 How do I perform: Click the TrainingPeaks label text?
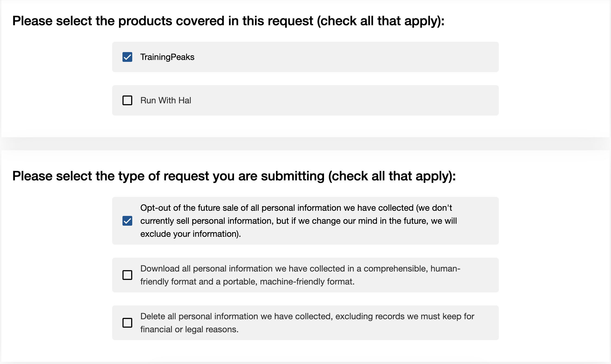pos(167,57)
